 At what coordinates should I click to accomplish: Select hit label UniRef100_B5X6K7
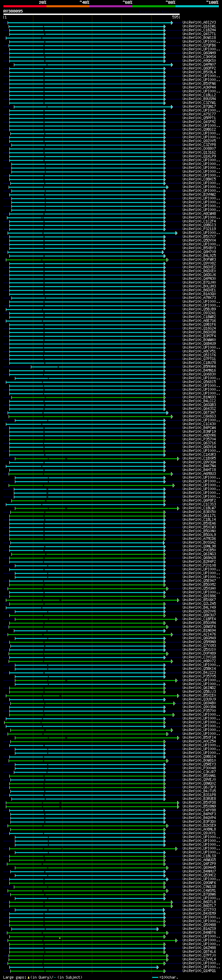199,600
